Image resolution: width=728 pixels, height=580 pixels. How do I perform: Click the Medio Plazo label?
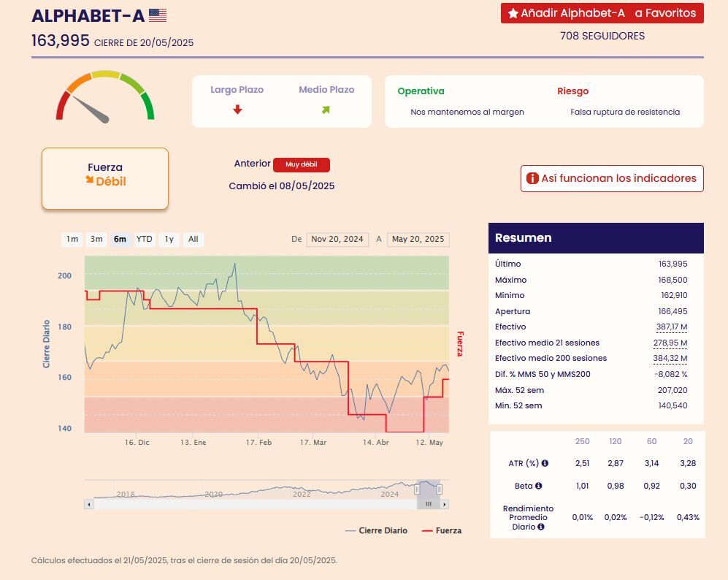[x=326, y=90]
